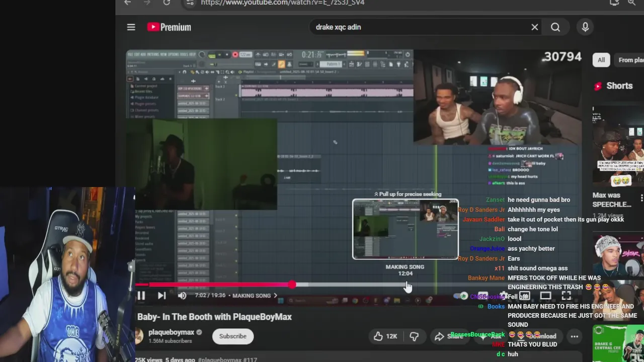
Task: Click the video title Baby- In The Booth
Action: (214, 317)
